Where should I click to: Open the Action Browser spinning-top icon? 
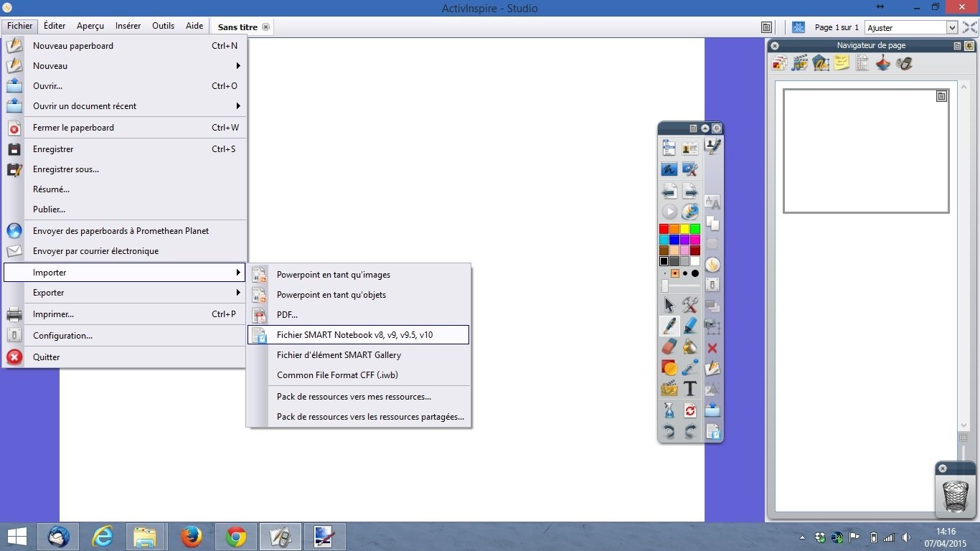(x=883, y=63)
